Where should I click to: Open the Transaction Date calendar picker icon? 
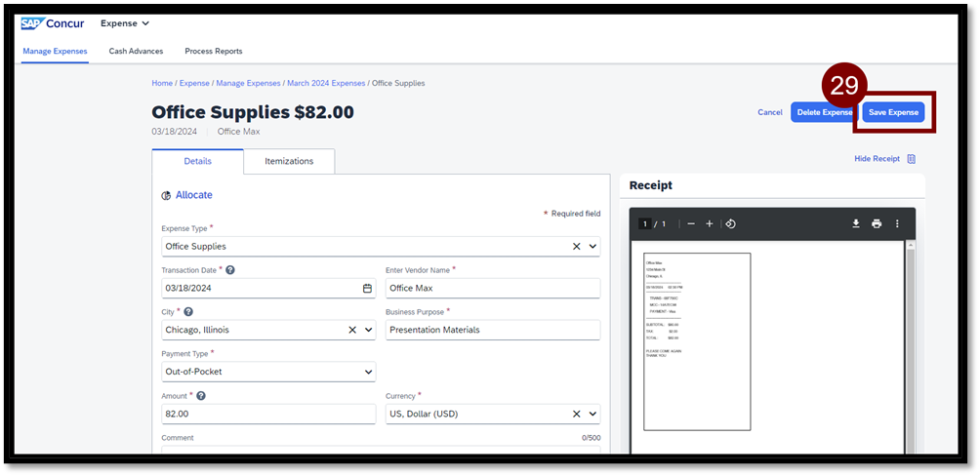(367, 289)
